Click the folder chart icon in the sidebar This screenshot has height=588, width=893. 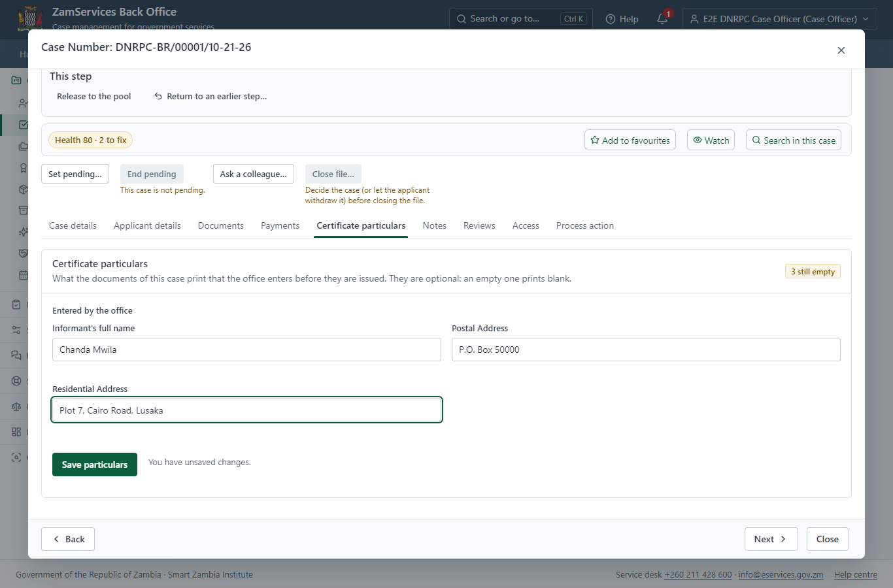(x=16, y=80)
